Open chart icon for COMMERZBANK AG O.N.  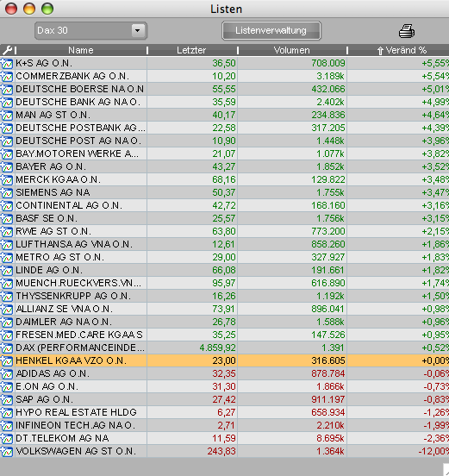(x=7, y=76)
